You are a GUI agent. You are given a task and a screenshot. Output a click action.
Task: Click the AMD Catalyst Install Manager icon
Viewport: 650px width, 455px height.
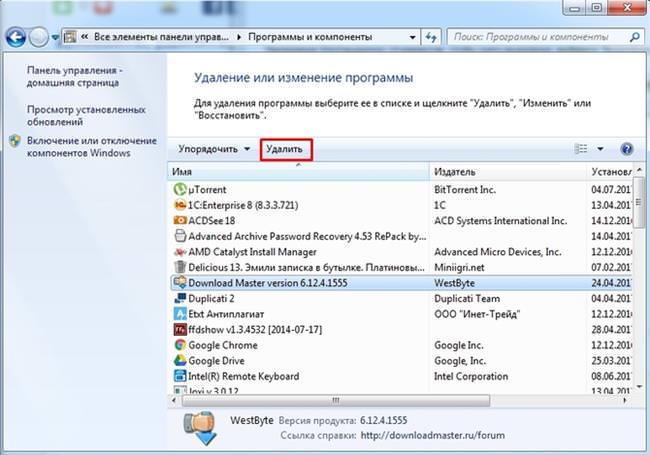tap(180, 252)
